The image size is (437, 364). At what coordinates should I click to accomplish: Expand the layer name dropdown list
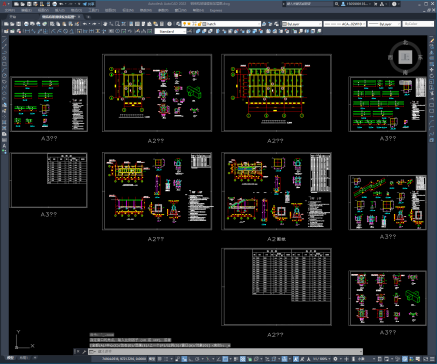pyautogui.click(x=258, y=24)
